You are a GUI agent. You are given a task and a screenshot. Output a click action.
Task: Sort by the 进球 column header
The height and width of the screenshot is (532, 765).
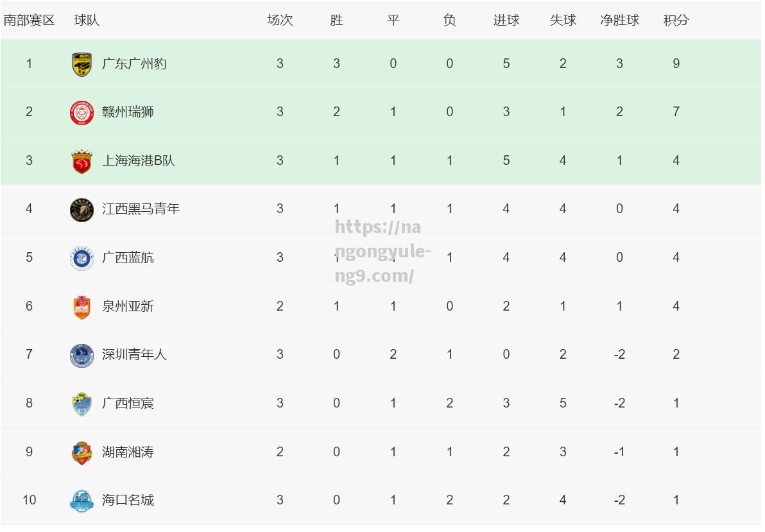coord(506,20)
